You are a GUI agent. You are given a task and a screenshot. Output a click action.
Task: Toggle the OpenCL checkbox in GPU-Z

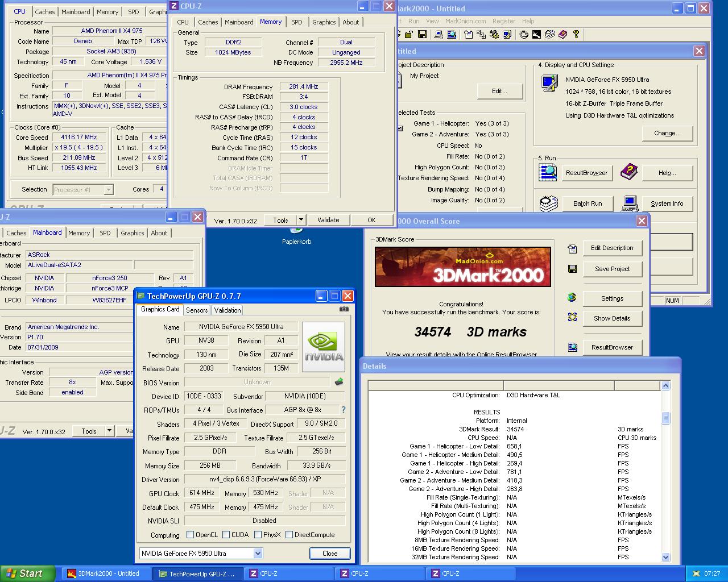[x=191, y=535]
